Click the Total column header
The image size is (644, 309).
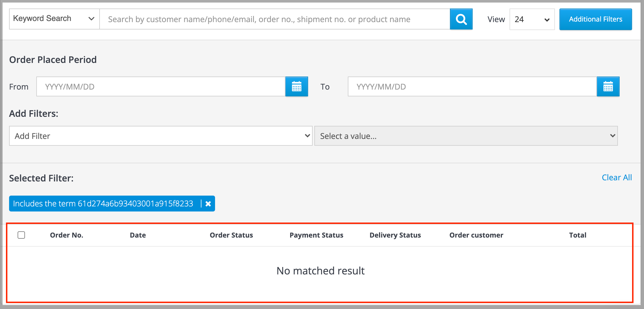578,235
